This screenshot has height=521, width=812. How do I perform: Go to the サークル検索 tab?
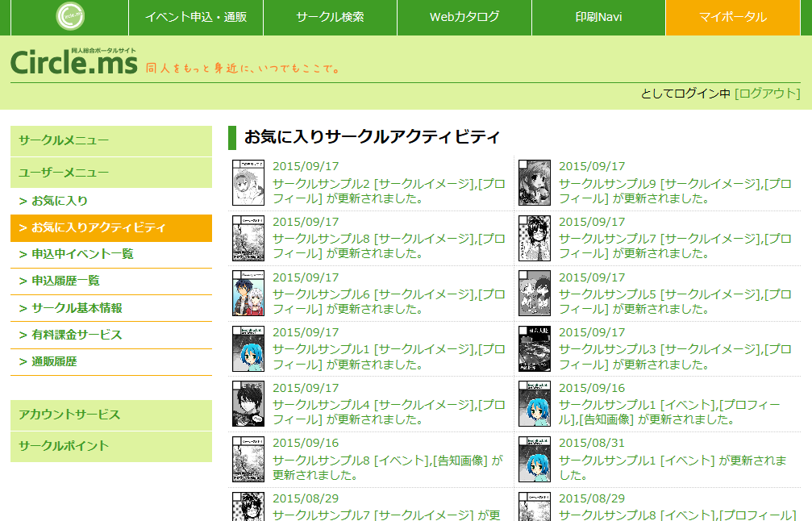tap(330, 17)
